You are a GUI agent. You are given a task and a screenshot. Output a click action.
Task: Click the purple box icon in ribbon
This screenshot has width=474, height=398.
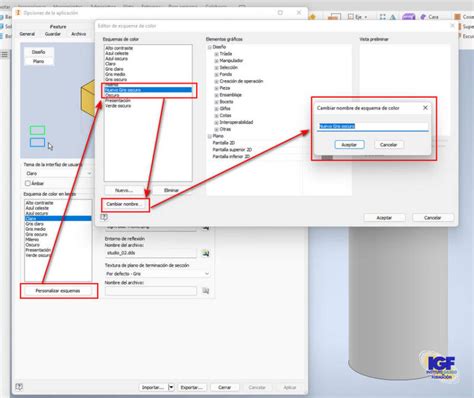coord(408,16)
